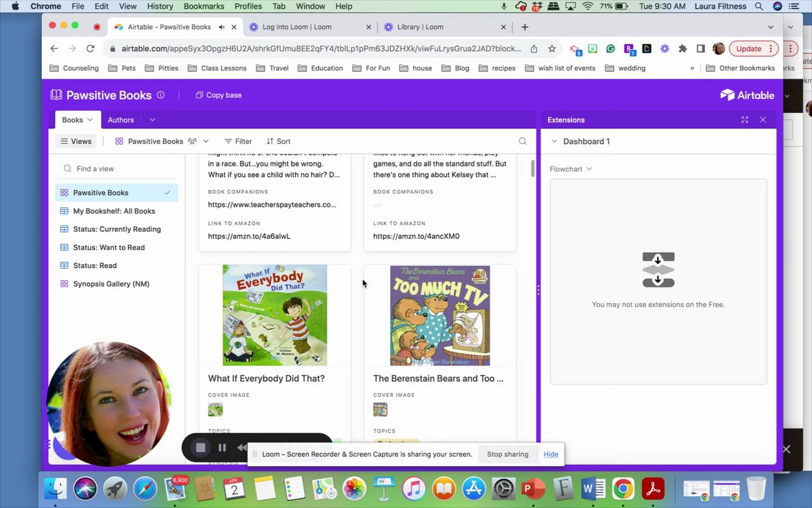Click small cover attachment under What If Everybody
812x508 pixels.
215,410
